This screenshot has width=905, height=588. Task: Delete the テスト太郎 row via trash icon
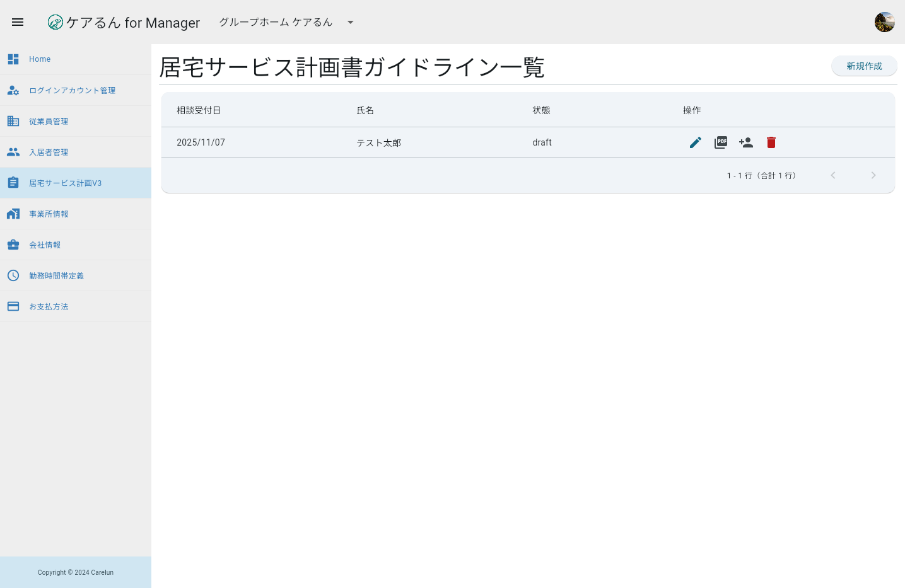[771, 142]
